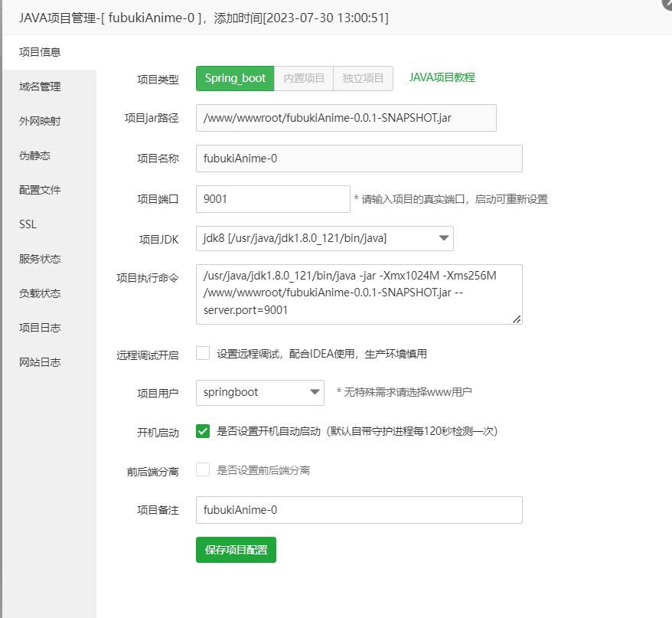This screenshot has height=618, width=672.
Task: Open 项目日志 tab
Action: pyautogui.click(x=40, y=328)
